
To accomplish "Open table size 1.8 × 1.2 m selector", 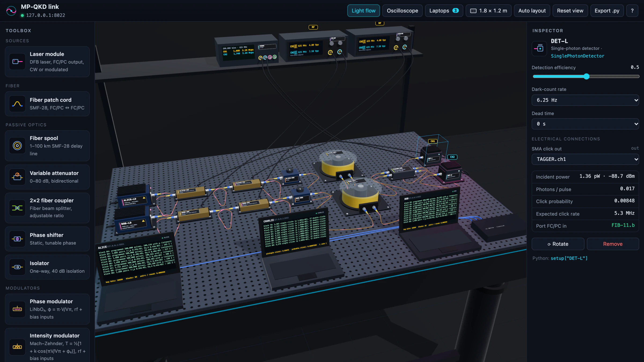I will 489,11.
